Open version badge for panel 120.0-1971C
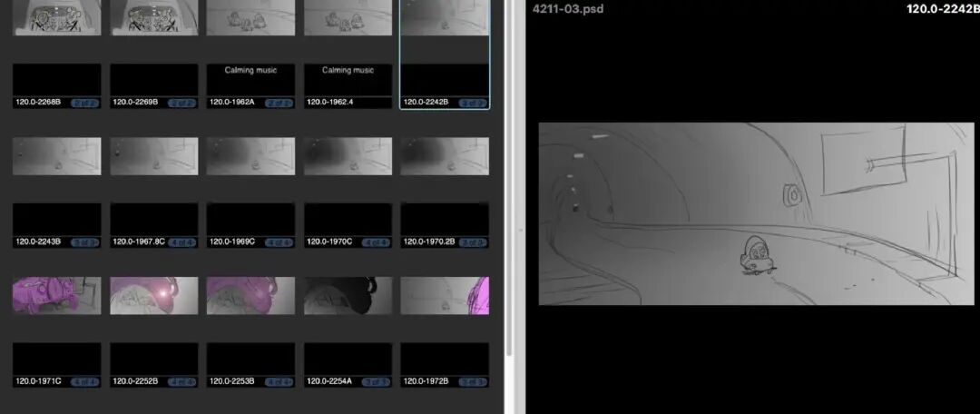980x414 pixels. tap(86, 380)
